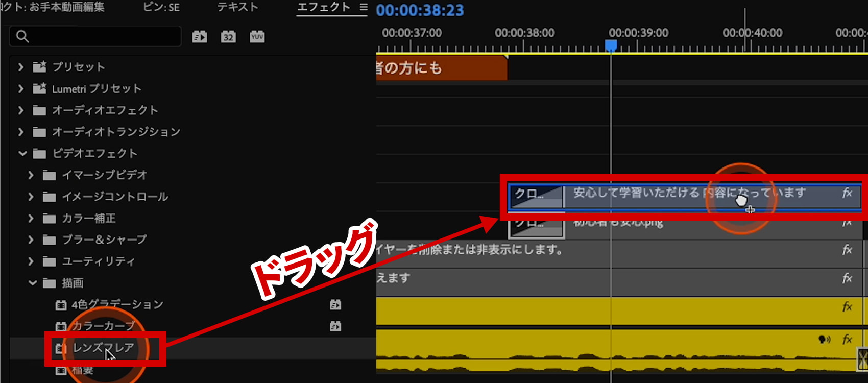Click the ユーティリティ folder label
Image resolution: width=868 pixels, height=383 pixels.
(x=99, y=261)
